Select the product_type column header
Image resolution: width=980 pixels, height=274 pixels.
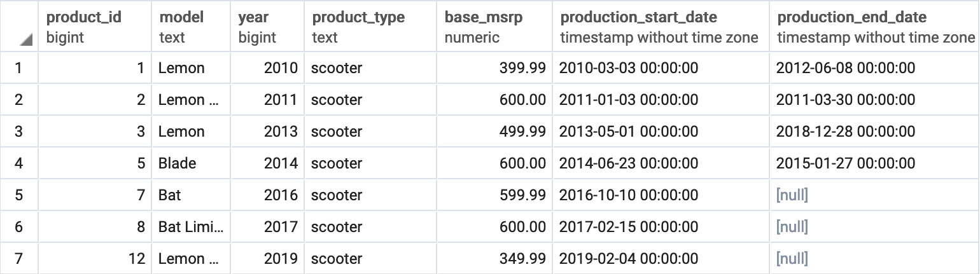point(371,26)
